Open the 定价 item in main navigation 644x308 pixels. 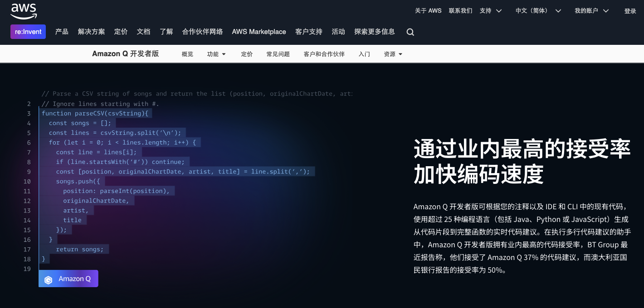coord(121,32)
